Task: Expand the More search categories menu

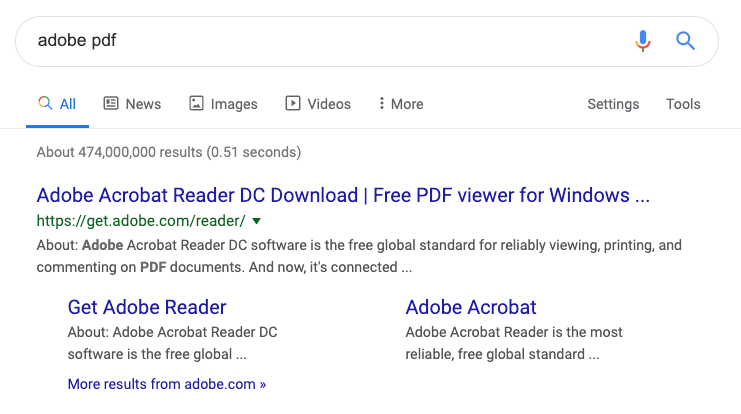Action: [x=401, y=104]
